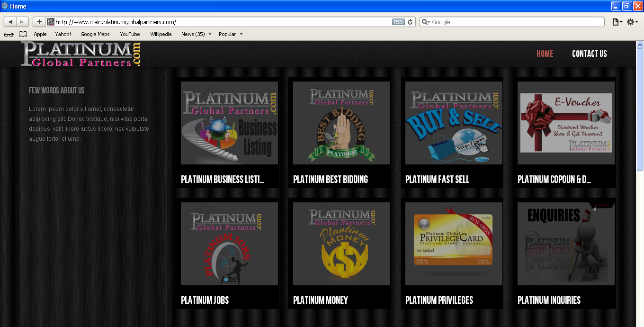Open the Best Bidding thumbnail image
This screenshot has width=644, height=327.
pyautogui.click(x=341, y=123)
